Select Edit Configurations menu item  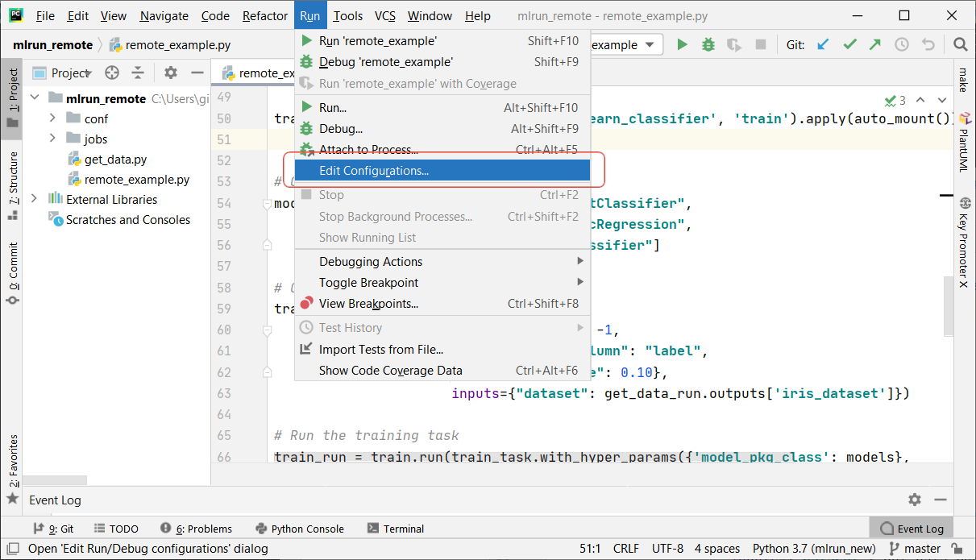tap(374, 171)
